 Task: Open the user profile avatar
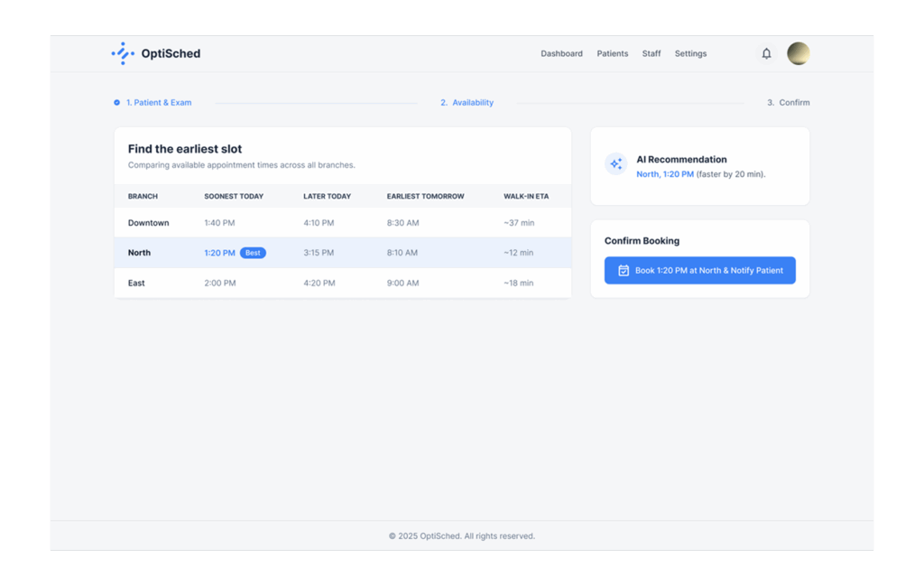pyautogui.click(x=798, y=53)
